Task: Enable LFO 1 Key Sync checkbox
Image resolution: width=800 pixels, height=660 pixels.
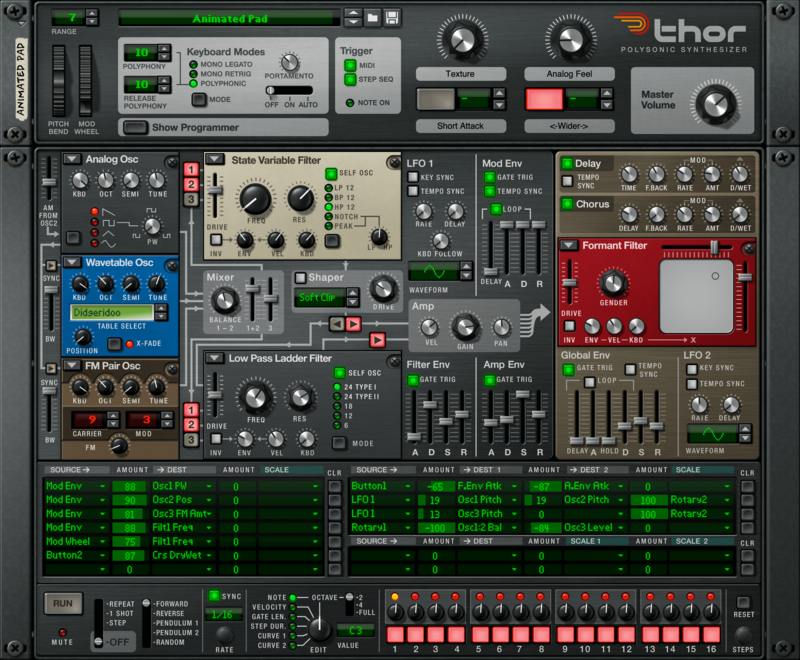Action: coord(414,177)
